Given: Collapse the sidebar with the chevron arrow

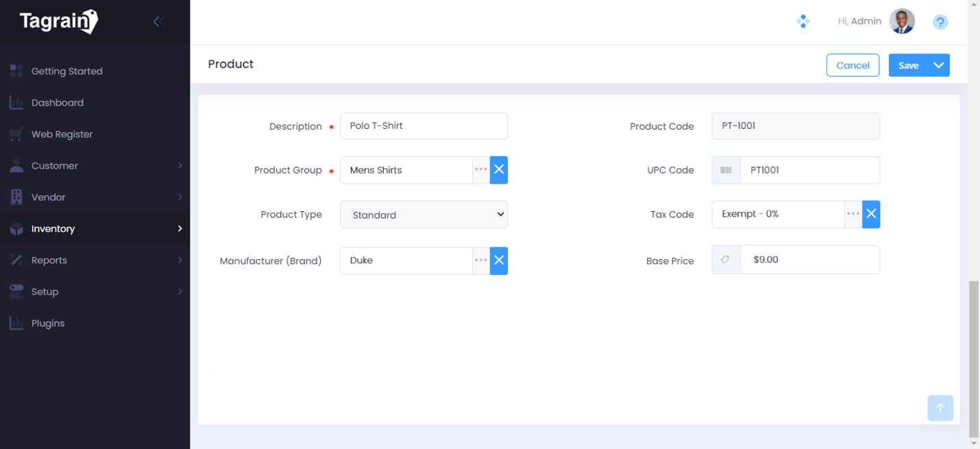Looking at the screenshot, I should 158,21.
